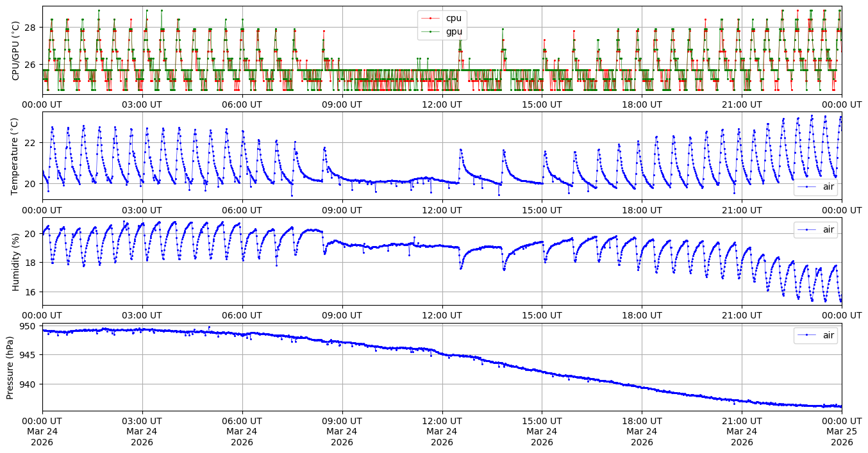This screenshot has height=453, width=868.
Task: Click the red cpu legend line marker
Action: pyautogui.click(x=431, y=19)
